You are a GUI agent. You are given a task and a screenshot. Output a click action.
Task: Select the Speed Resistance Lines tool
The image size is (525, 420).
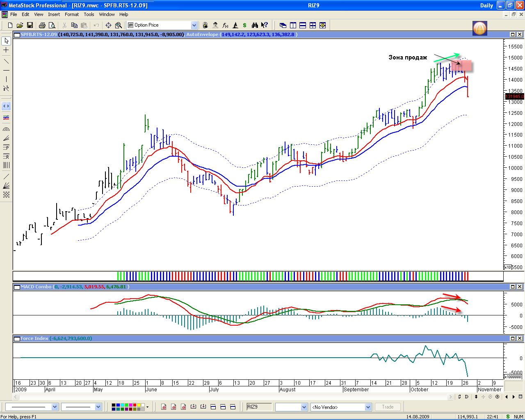(x=6, y=185)
